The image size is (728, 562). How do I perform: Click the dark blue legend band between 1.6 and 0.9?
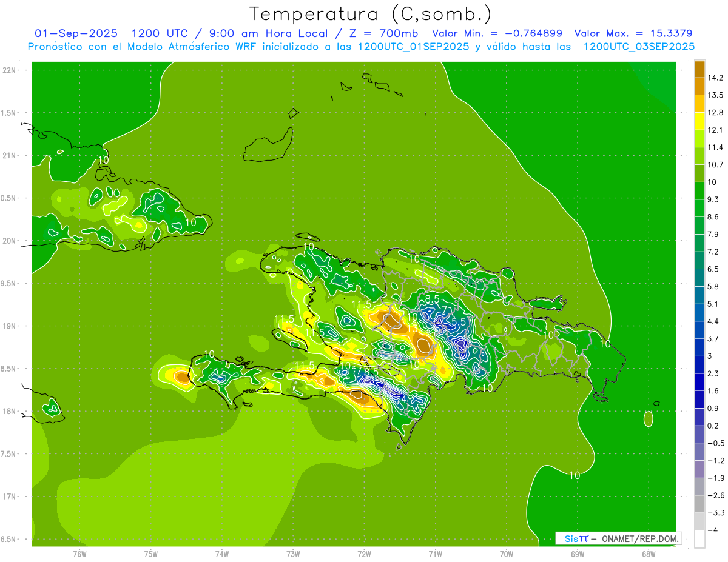click(x=699, y=400)
